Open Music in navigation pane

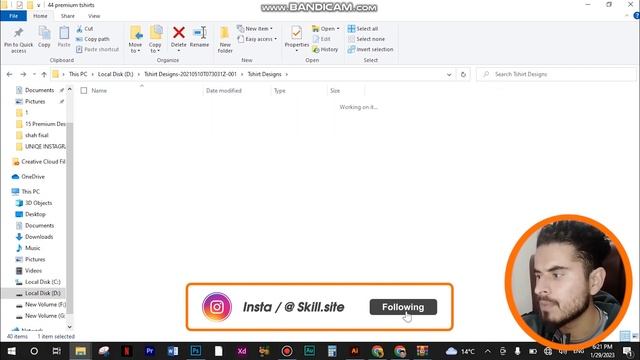tap(28, 248)
